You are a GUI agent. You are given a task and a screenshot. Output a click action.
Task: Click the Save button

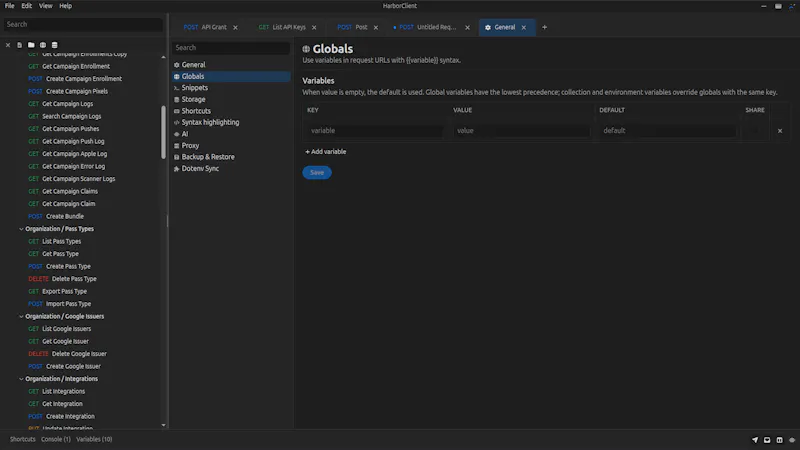pos(317,172)
